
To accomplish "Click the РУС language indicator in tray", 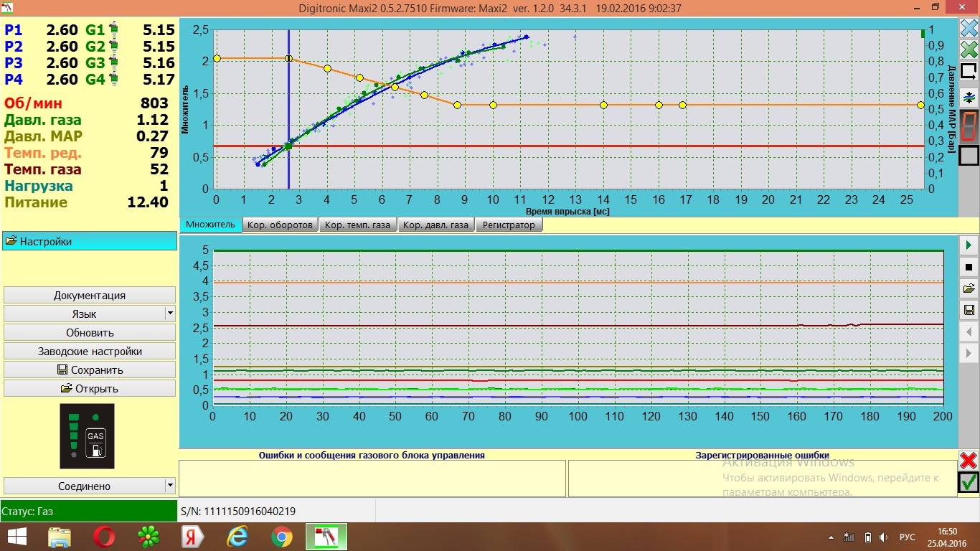I will [x=908, y=537].
